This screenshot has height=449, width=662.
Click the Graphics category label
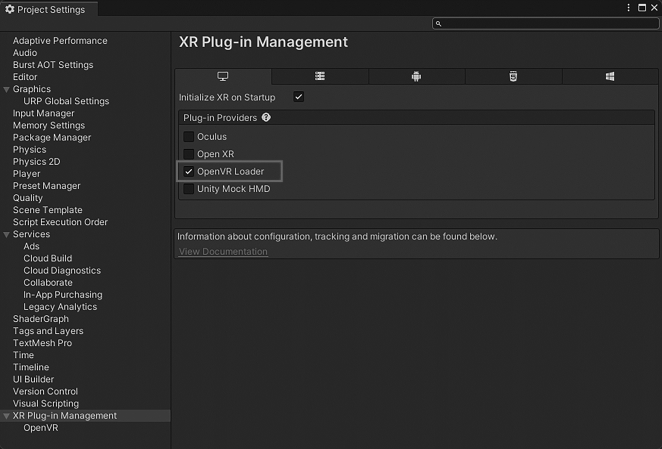(32, 89)
